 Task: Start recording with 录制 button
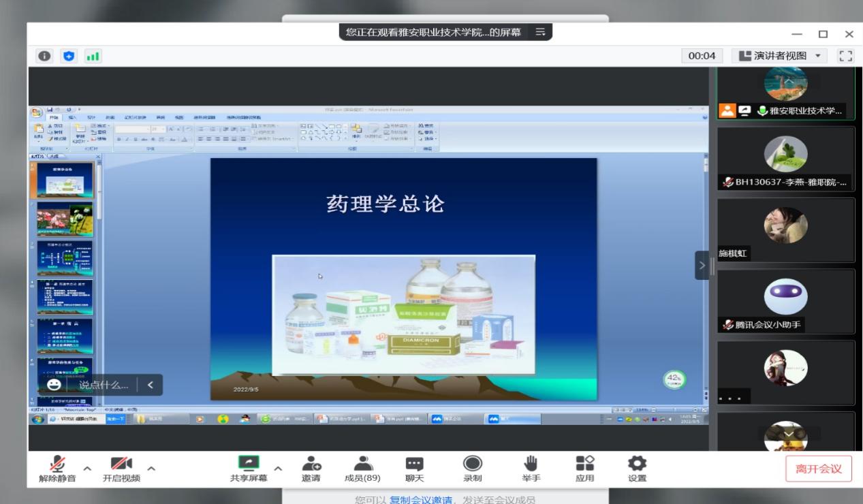click(x=472, y=469)
